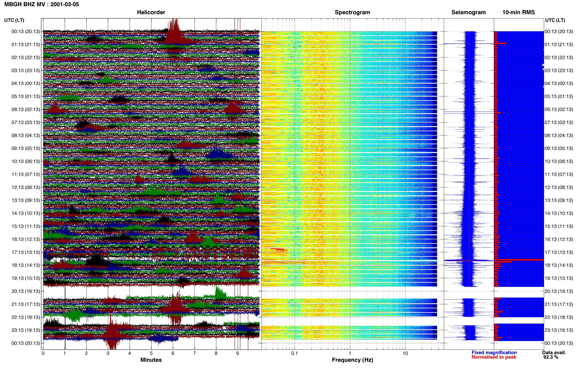Click the 'Frequency (Hz)' x-axis label

pyautogui.click(x=352, y=360)
